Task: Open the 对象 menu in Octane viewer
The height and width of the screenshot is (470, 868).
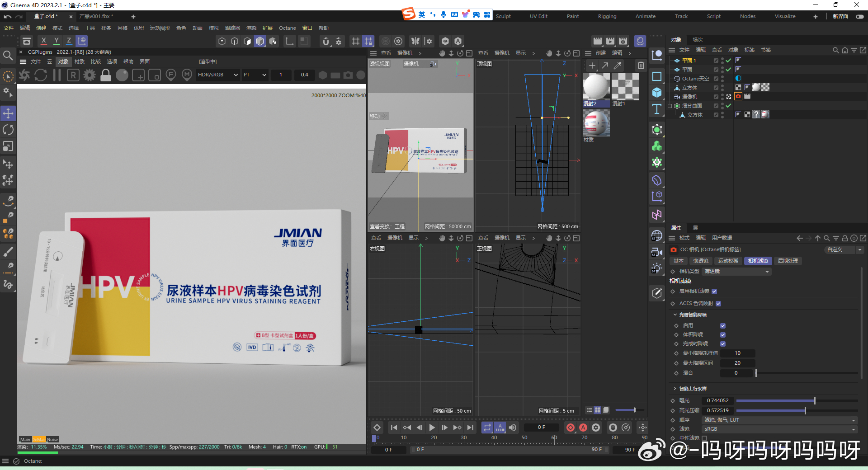Action: click(63, 61)
